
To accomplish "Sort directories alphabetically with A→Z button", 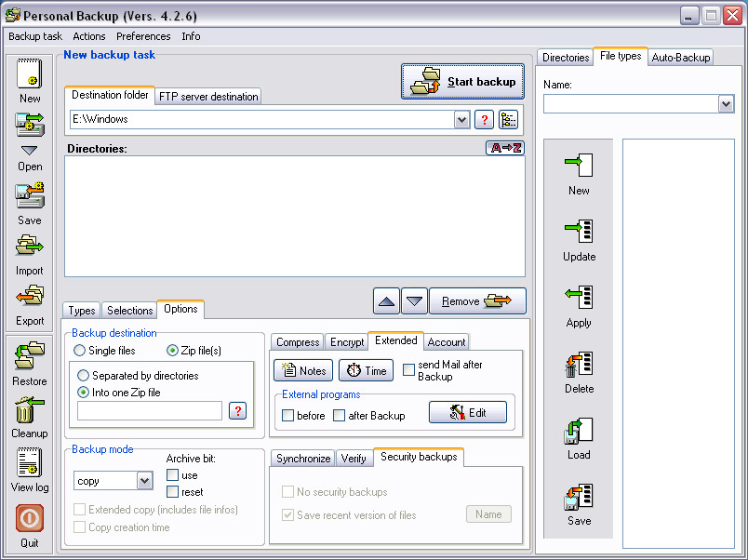I will [505, 148].
